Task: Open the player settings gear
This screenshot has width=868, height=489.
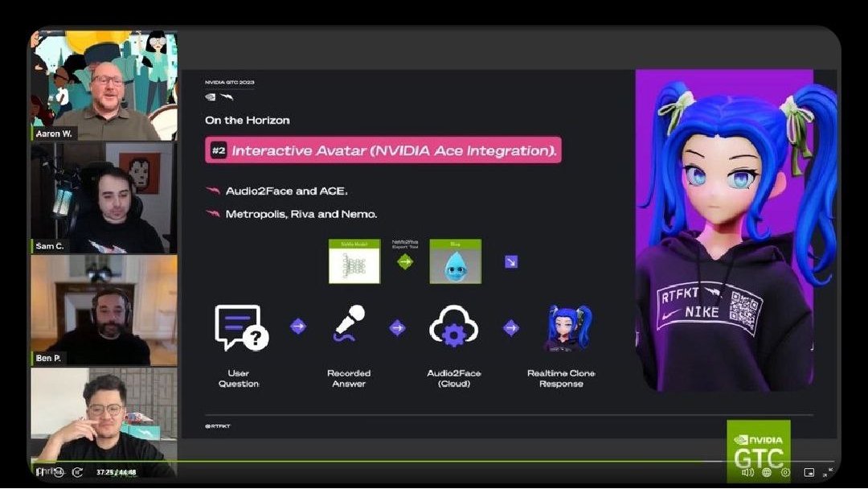Action: click(x=785, y=472)
